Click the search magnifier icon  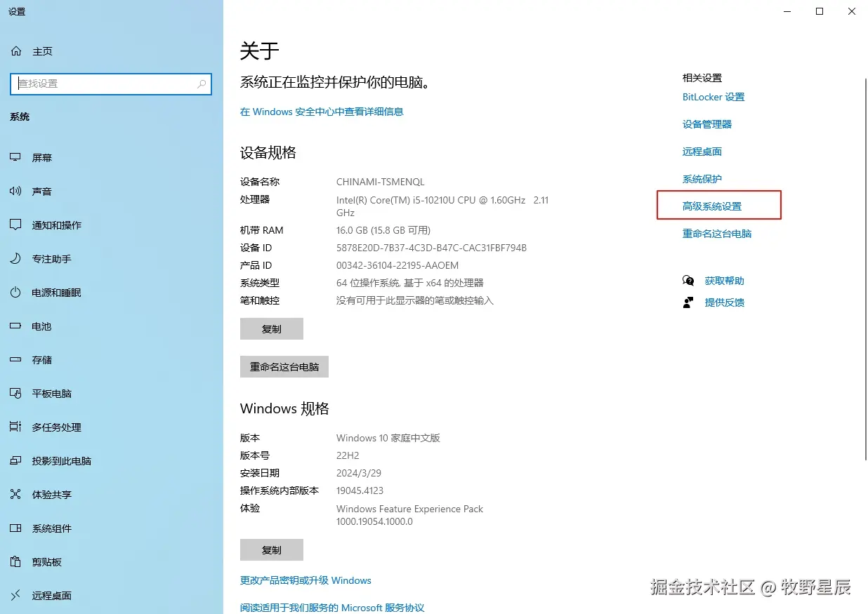tap(202, 84)
